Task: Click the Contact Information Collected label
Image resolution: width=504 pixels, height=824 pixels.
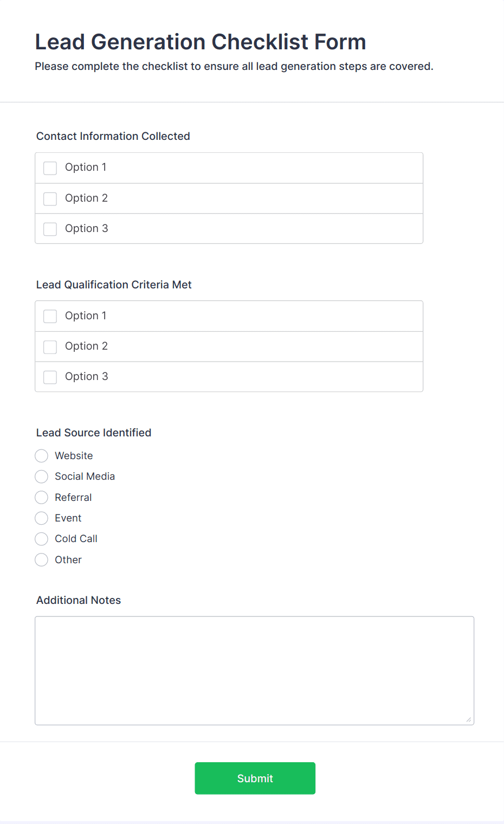Action: coord(113,136)
